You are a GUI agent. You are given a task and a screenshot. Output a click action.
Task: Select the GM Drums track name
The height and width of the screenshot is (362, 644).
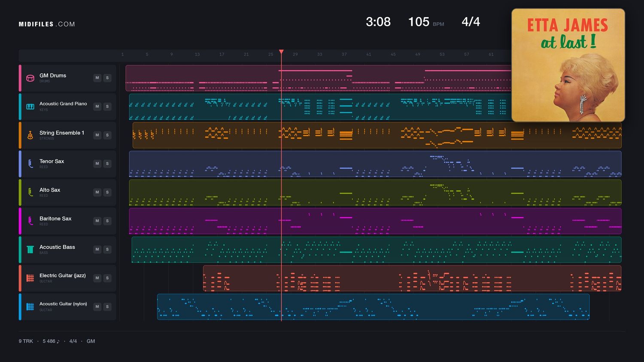pyautogui.click(x=53, y=75)
